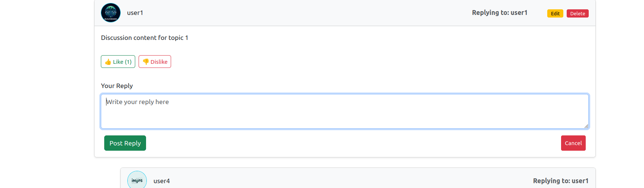Screen dimensions: 644x188
Task: Toggle Dislike on user1's post
Action: pos(155,62)
